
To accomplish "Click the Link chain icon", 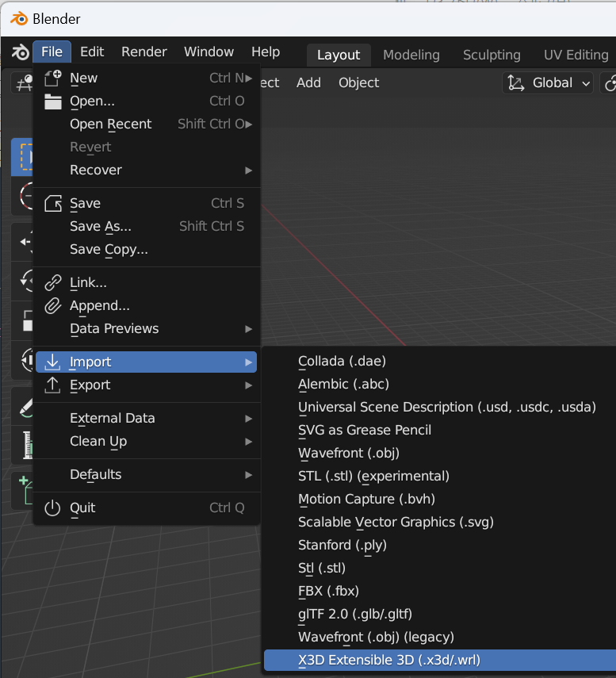I will 53,282.
